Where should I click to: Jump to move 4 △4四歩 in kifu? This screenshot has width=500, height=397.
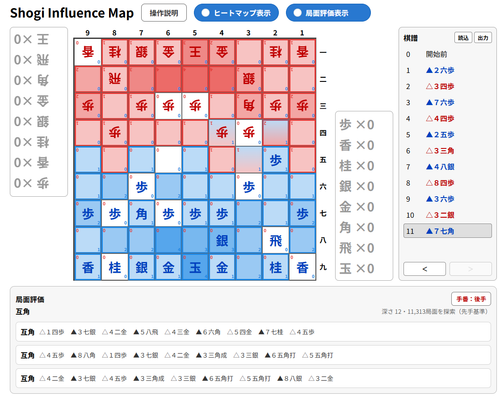447,118
